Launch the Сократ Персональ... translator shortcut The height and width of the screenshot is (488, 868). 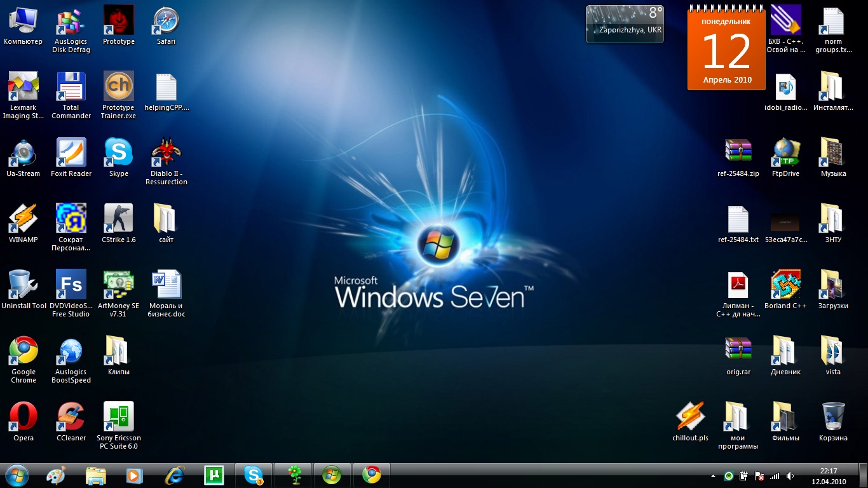(x=71, y=227)
